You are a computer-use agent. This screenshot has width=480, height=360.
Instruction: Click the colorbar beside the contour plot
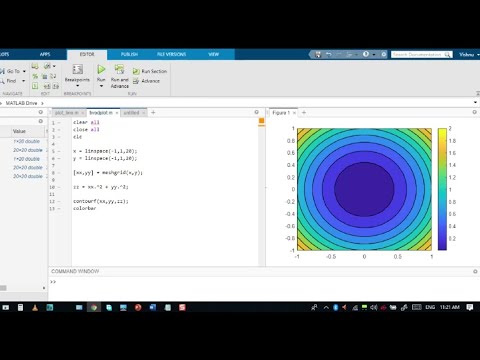click(x=442, y=189)
